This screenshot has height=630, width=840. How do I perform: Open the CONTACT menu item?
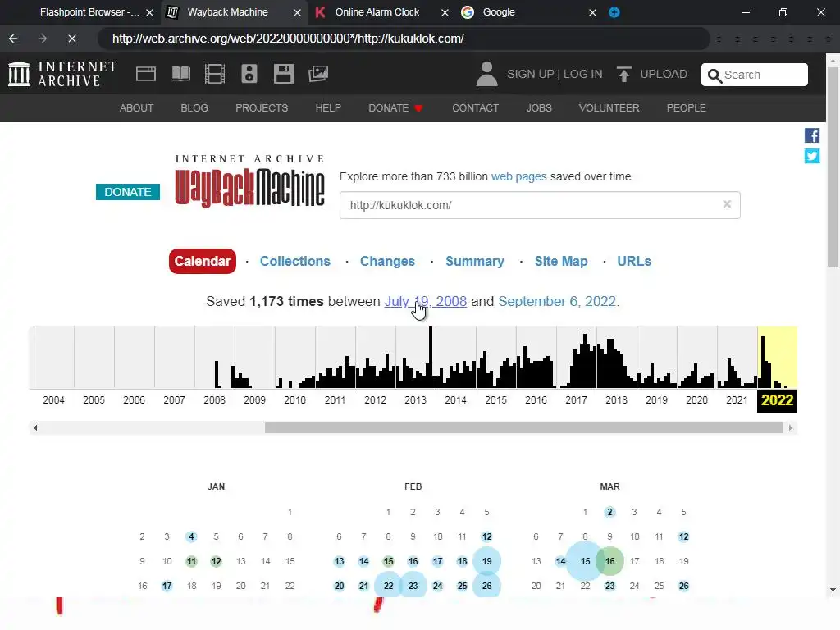(x=475, y=107)
